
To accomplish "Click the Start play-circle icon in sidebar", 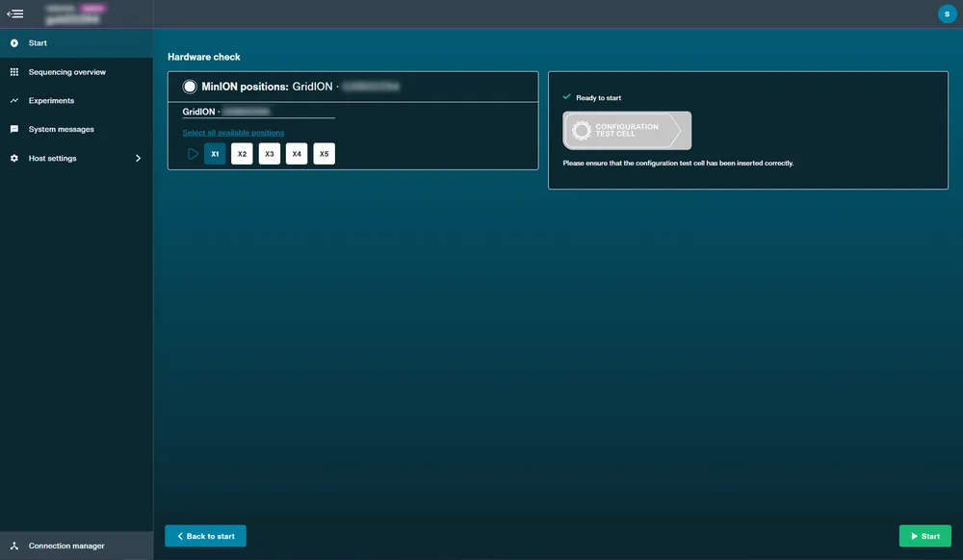I will point(14,43).
